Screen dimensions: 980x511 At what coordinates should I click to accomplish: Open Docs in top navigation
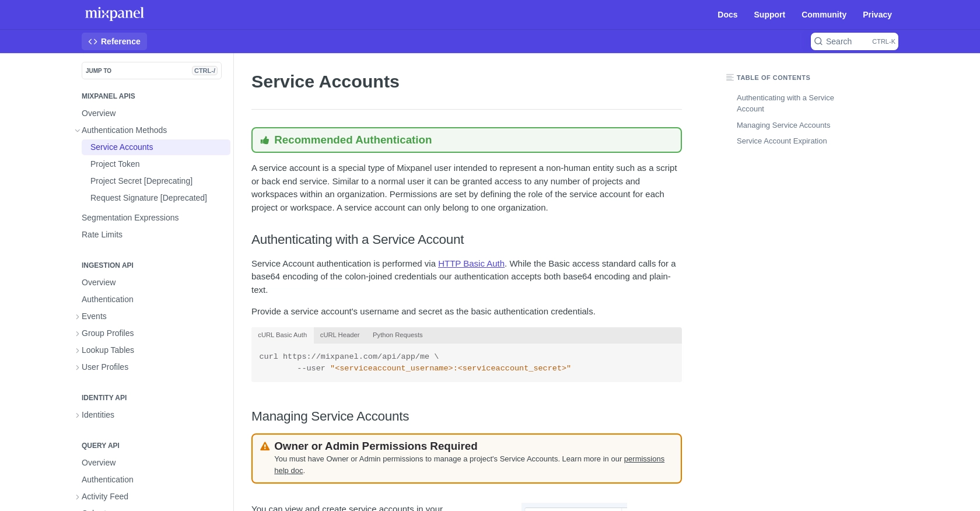click(x=727, y=15)
